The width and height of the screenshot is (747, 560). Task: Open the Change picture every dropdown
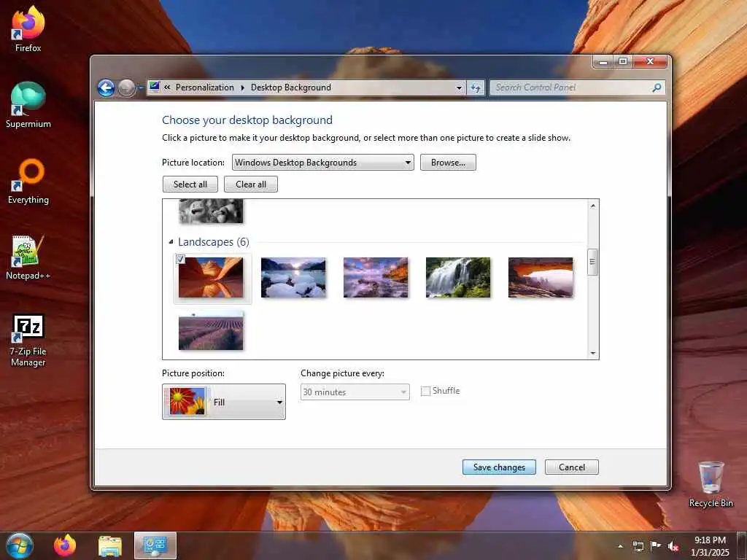[x=355, y=392]
